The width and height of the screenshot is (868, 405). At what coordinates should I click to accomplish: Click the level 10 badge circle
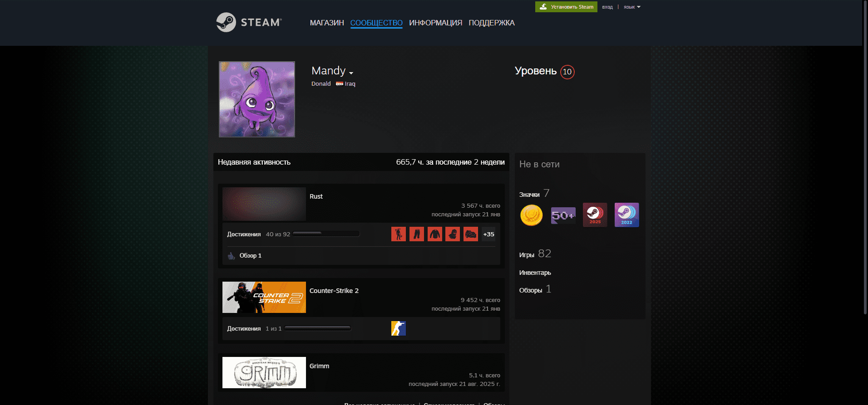point(567,72)
